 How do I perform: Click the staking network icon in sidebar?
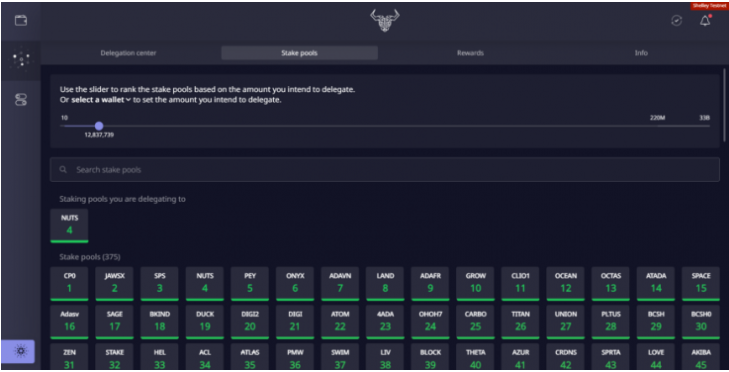[x=21, y=60]
